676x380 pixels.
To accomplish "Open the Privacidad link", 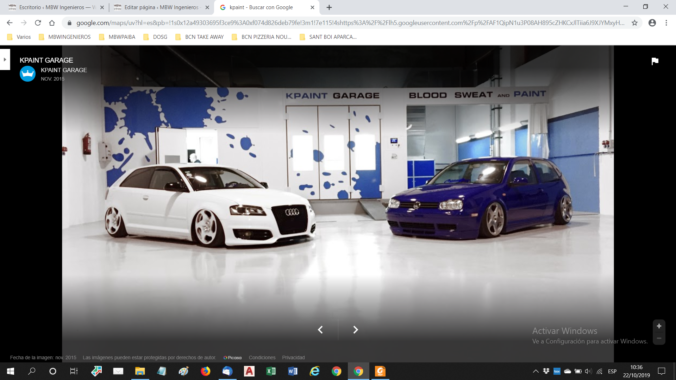I will click(x=293, y=358).
